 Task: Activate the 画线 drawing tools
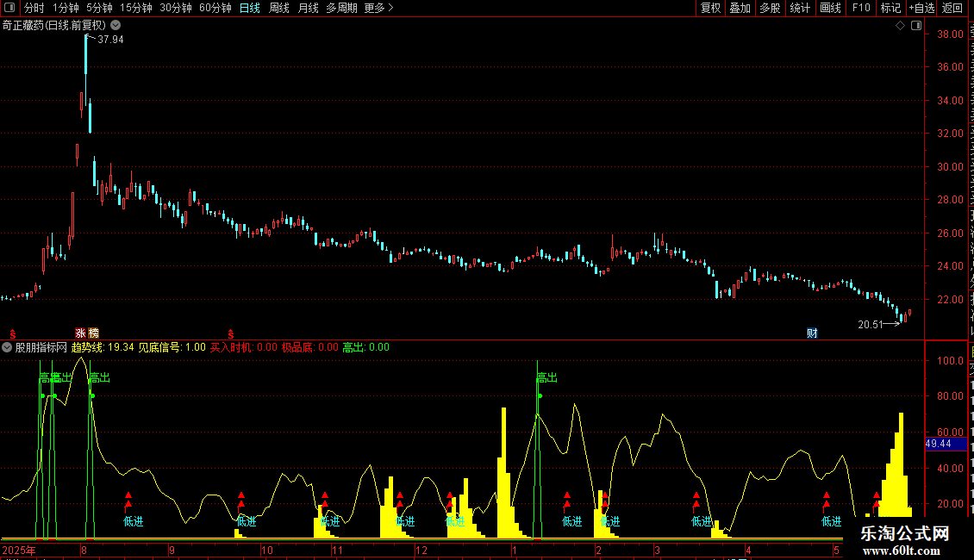[831, 8]
